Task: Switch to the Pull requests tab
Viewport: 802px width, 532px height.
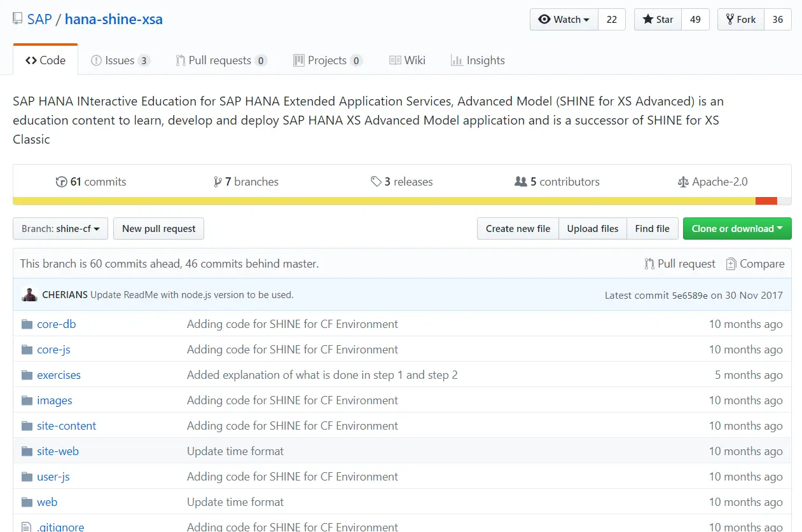Action: pyautogui.click(x=221, y=60)
